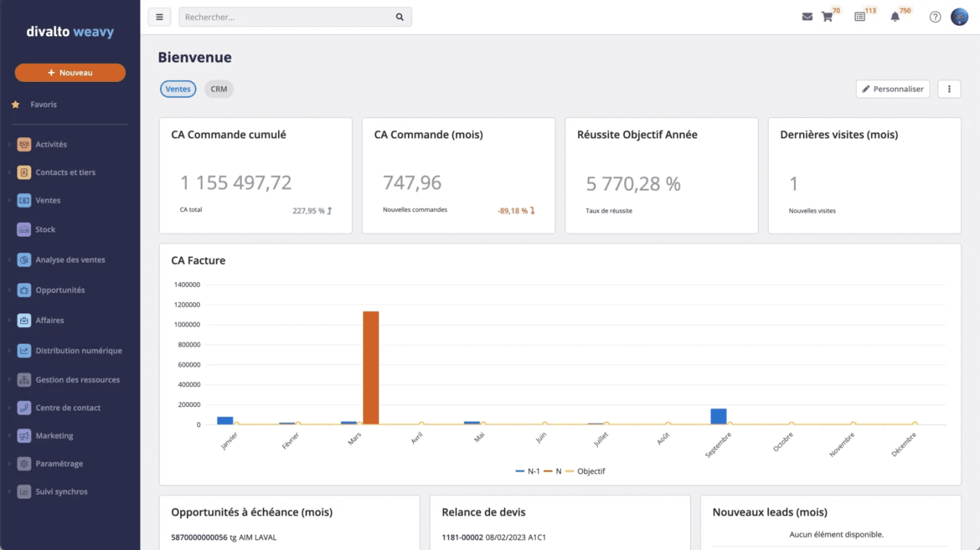Open the Stock module icon
The image size is (980, 550).
click(x=24, y=229)
